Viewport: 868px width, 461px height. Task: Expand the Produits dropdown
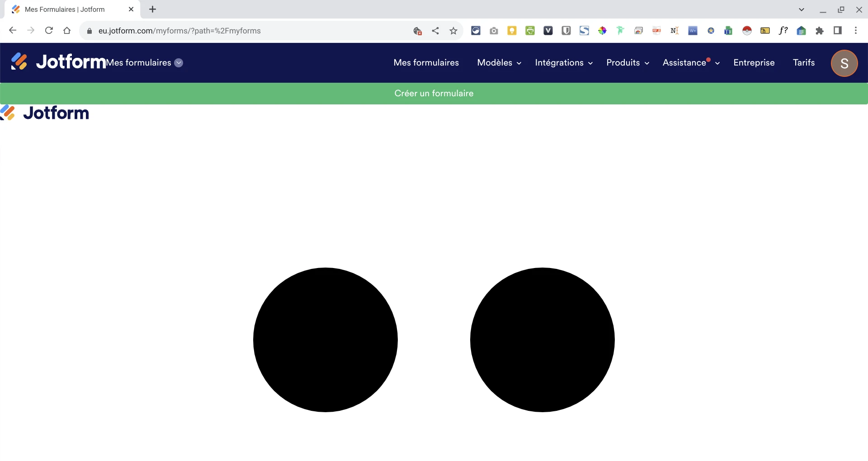tap(627, 63)
